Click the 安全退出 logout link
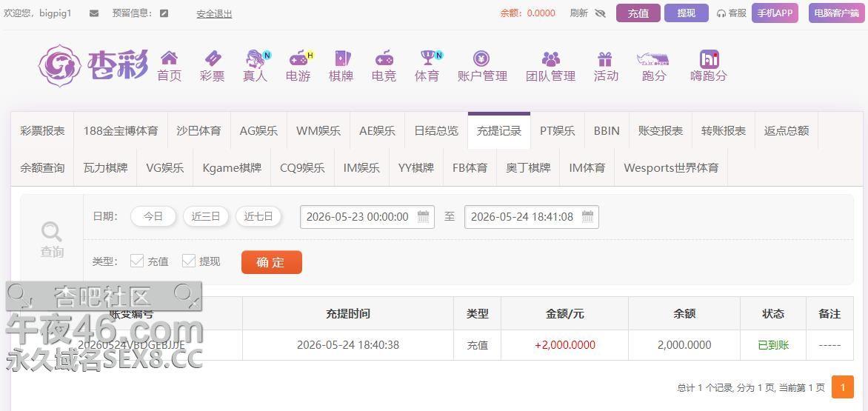Image resolution: width=868 pixels, height=411 pixels. (x=214, y=14)
